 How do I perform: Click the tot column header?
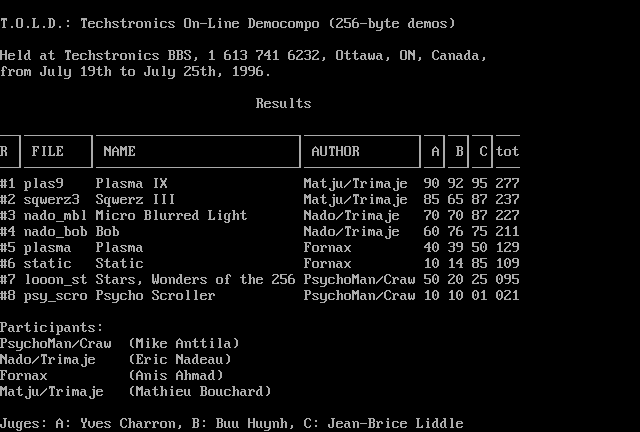(x=507, y=152)
